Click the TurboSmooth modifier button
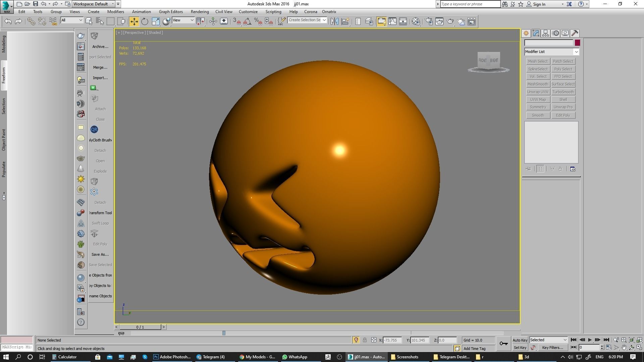Screen dimensions: 644x362 (563, 92)
